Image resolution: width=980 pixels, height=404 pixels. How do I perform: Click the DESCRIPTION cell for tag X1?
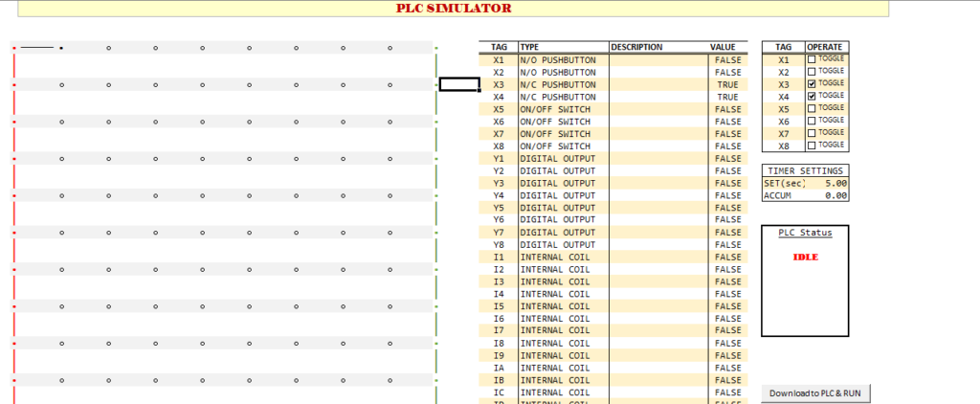[657, 59]
